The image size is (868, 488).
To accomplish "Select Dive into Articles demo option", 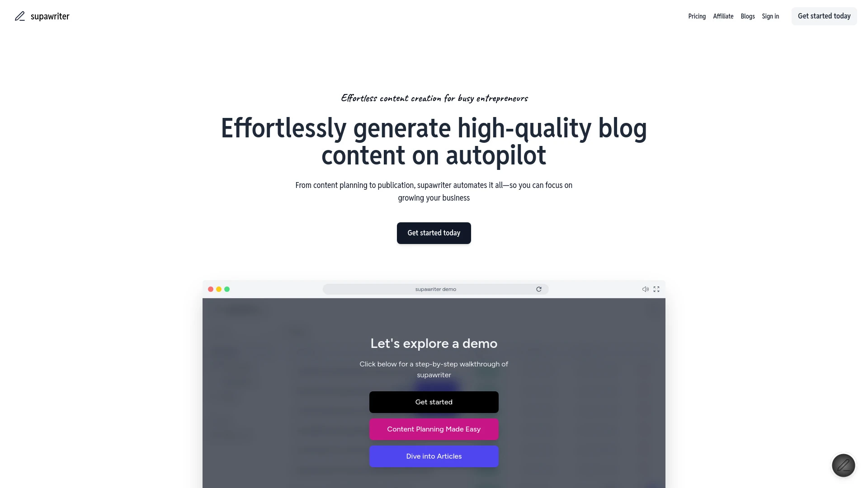I will click(434, 456).
